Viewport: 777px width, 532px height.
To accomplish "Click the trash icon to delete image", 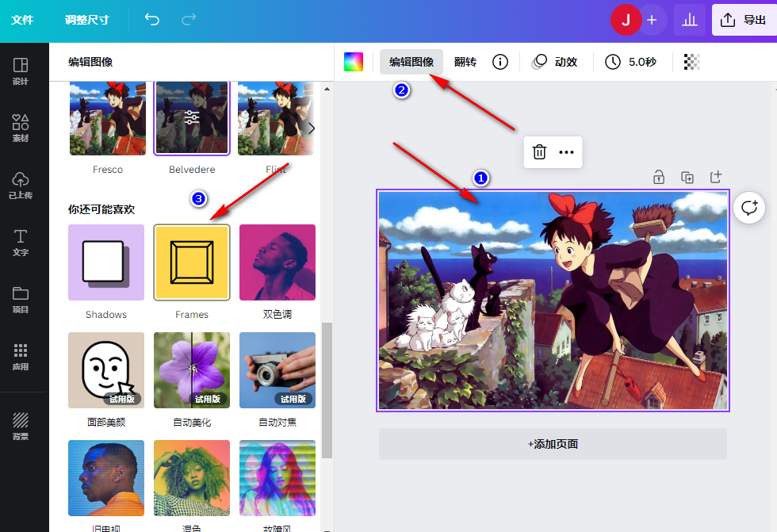I will 539,152.
